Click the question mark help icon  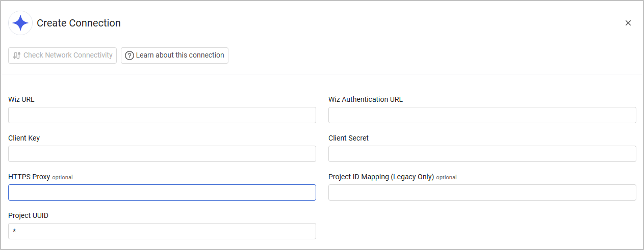click(x=130, y=55)
